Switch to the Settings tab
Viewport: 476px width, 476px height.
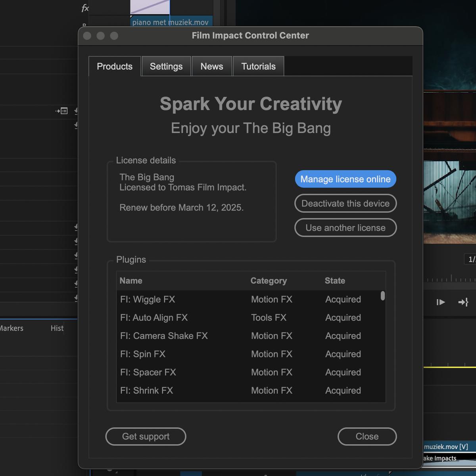click(x=166, y=66)
